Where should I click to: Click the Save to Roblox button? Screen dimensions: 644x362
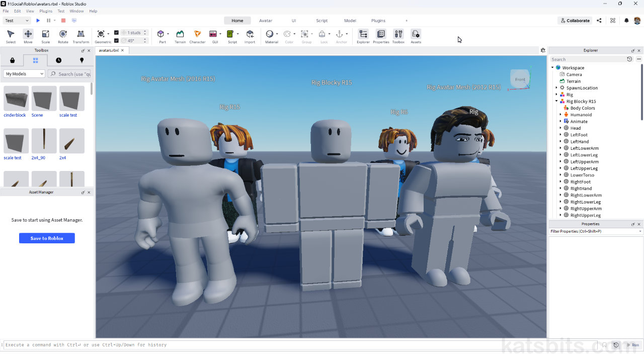(x=47, y=238)
